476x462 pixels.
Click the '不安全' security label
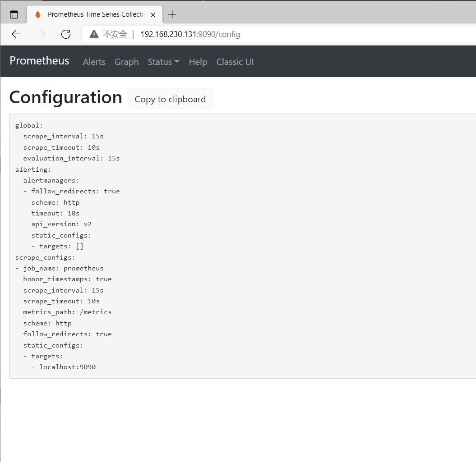click(x=115, y=34)
